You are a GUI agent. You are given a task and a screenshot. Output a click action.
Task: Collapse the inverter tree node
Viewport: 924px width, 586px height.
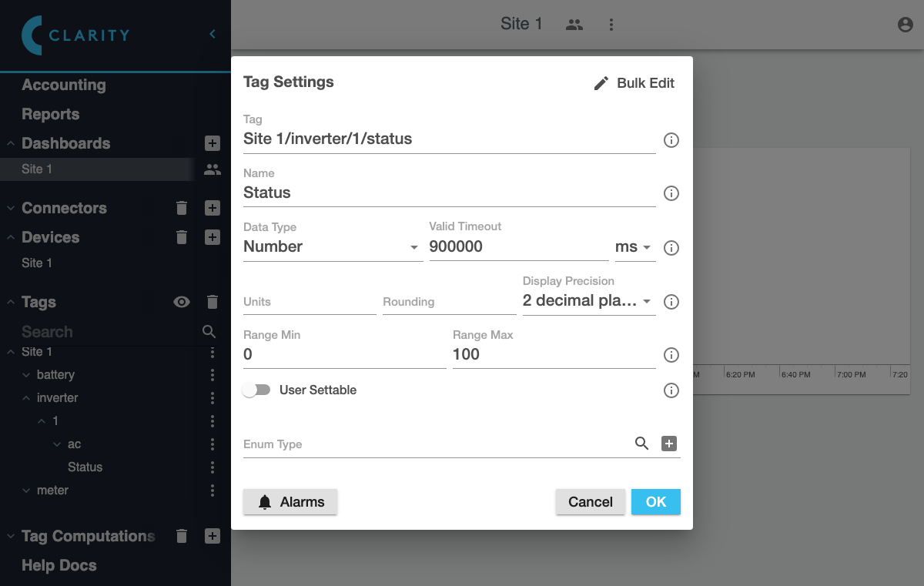pos(25,398)
